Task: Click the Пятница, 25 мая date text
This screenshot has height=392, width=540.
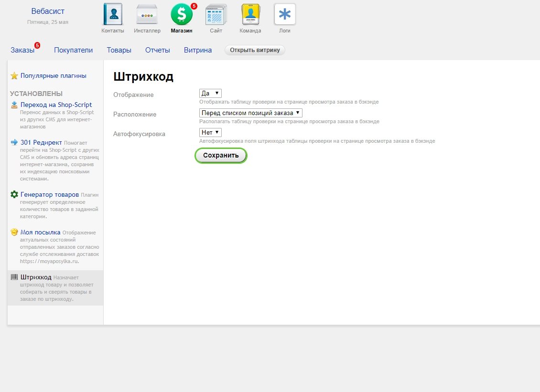Action: point(48,22)
